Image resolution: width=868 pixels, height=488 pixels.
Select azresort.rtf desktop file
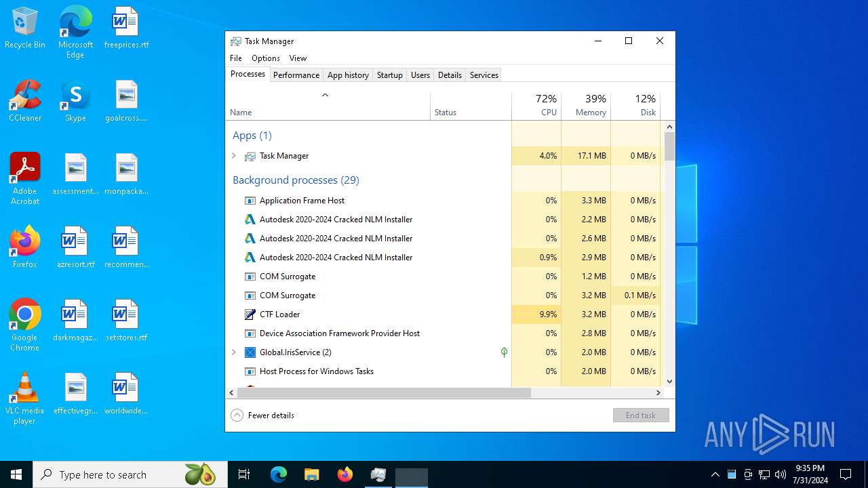[x=75, y=248]
